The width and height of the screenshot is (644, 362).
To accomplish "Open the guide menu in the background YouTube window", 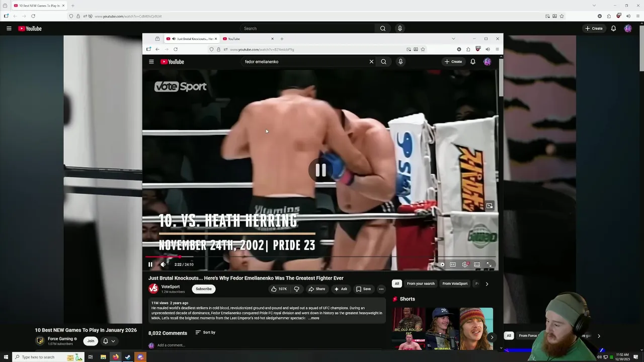I will 9,29.
